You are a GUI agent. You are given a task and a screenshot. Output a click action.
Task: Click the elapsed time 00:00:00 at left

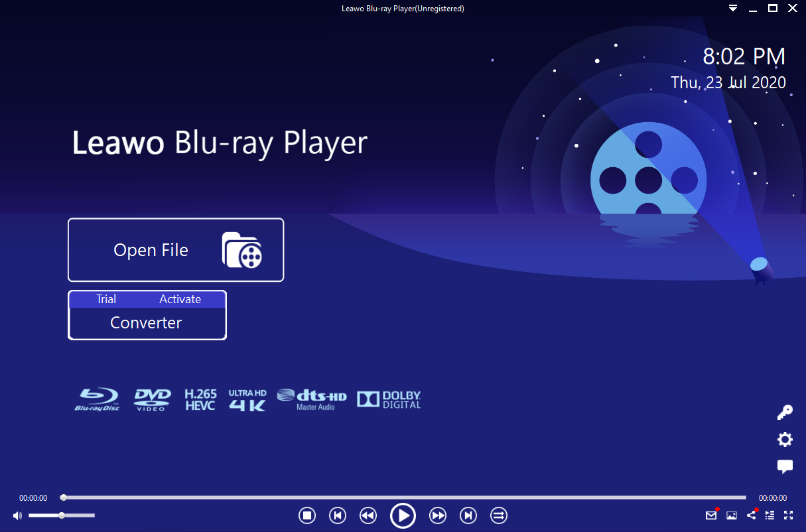33,498
